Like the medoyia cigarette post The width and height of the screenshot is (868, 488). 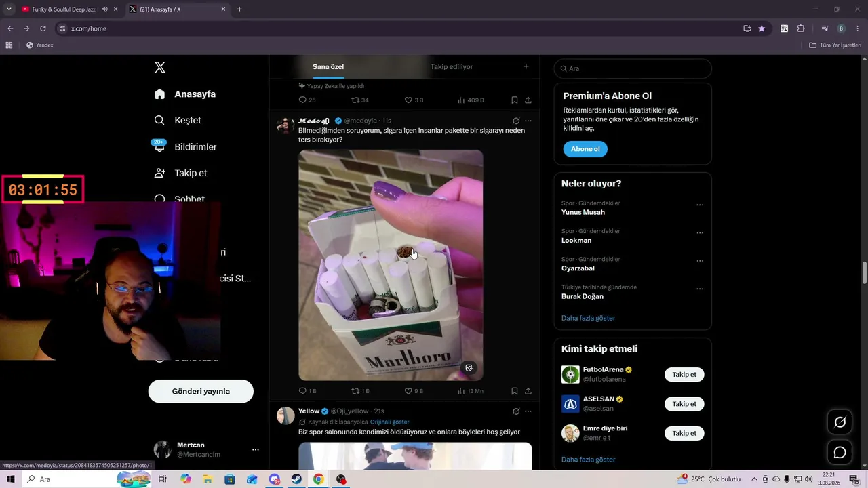[x=414, y=391]
